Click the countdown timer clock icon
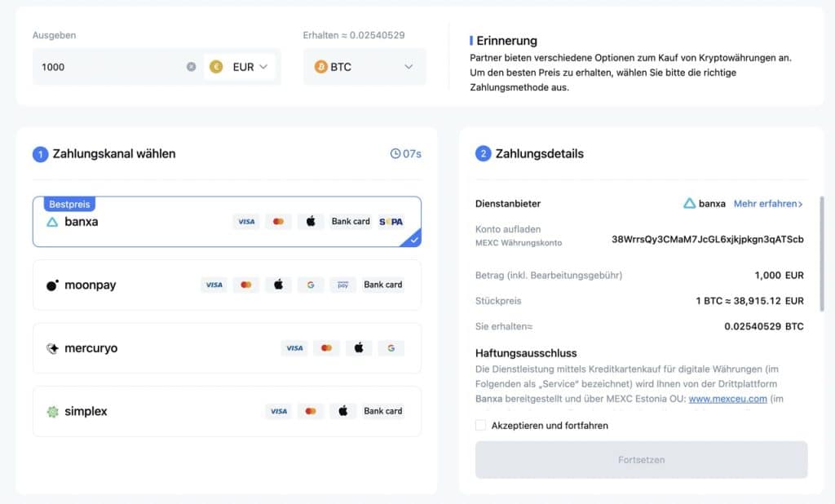835x504 pixels. coord(396,153)
